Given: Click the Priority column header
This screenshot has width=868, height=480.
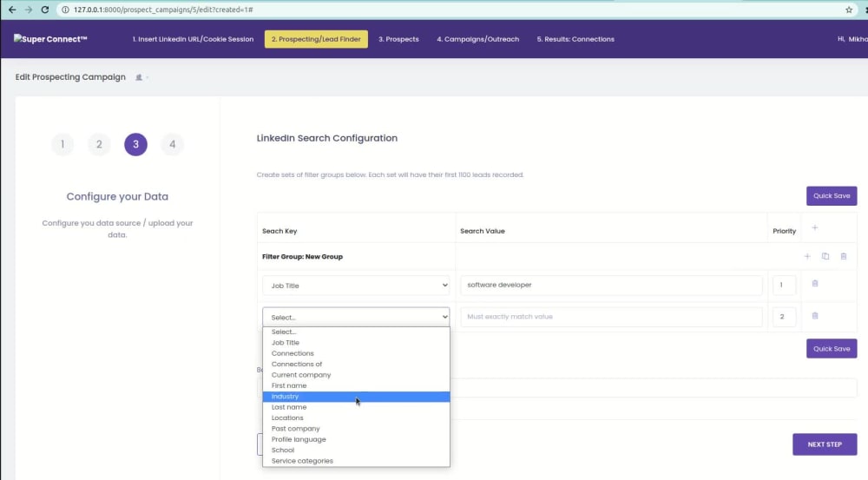Looking at the screenshot, I should click(784, 231).
